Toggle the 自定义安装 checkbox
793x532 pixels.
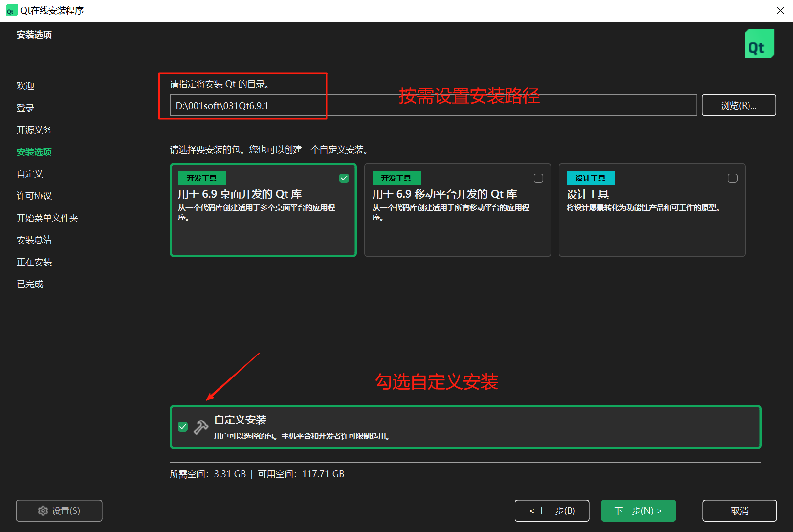pyautogui.click(x=183, y=427)
